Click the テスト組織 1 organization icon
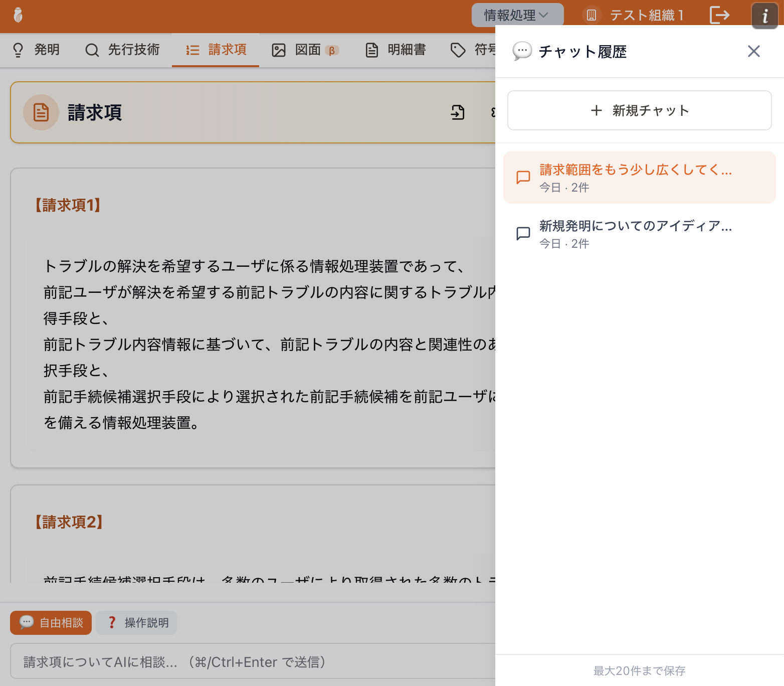This screenshot has height=686, width=784. [592, 15]
